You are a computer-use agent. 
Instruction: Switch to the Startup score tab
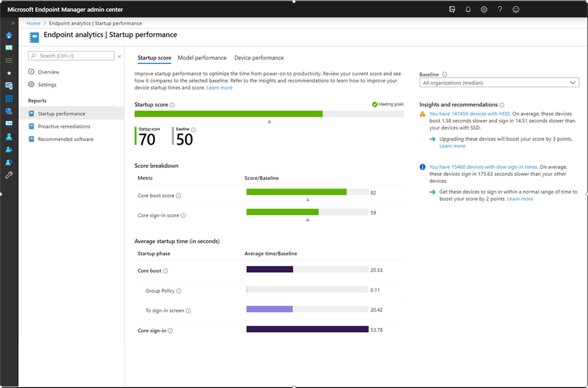[x=154, y=58]
